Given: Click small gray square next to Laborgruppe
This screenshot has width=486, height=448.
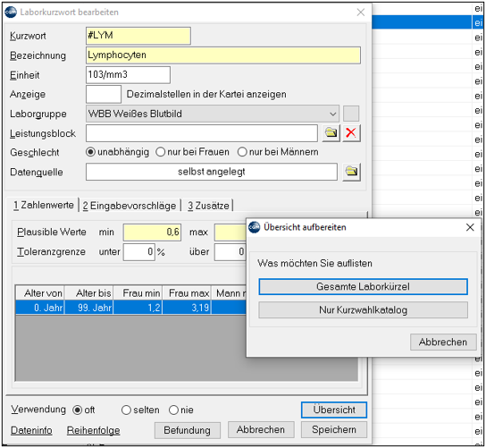Looking at the screenshot, I should point(351,114).
